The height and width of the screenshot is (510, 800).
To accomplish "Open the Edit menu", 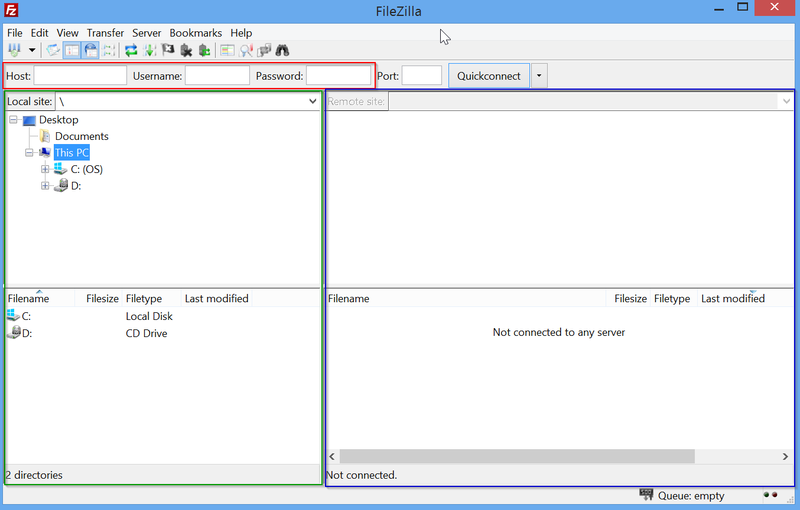I will point(39,33).
